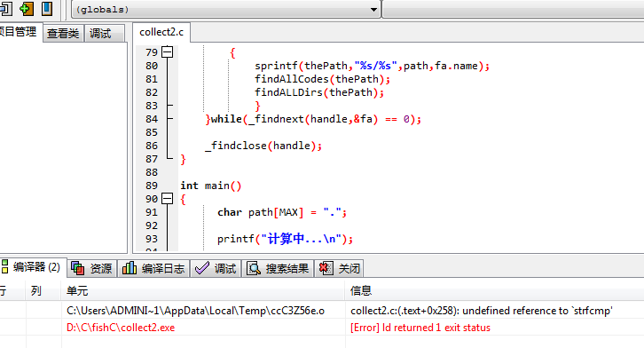Click the 资源 tab icon

pyautogui.click(x=78, y=268)
